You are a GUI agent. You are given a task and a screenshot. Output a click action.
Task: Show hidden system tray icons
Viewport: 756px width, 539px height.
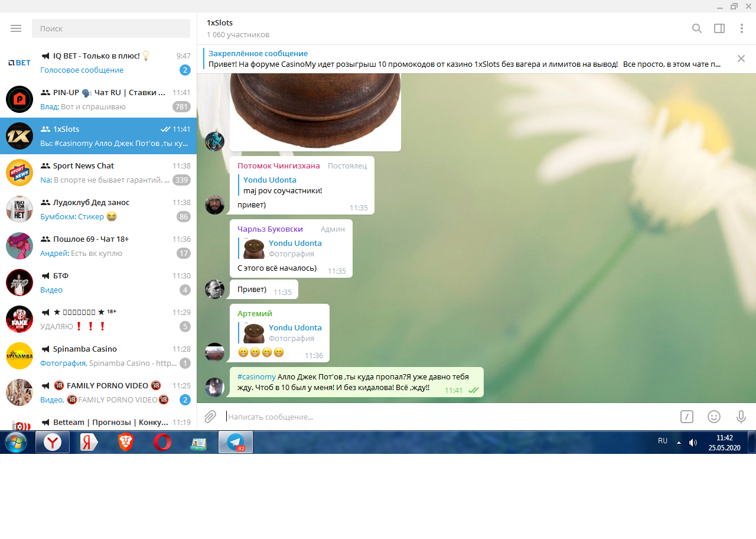pos(679,442)
